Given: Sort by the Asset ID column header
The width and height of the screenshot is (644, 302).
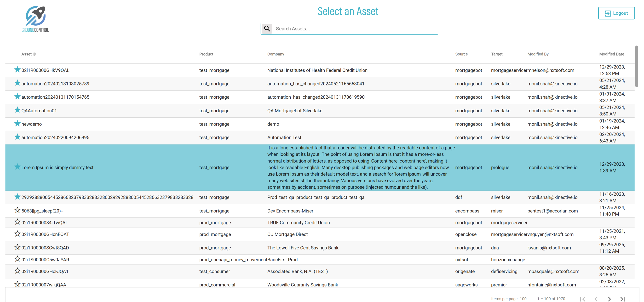Looking at the screenshot, I should click(x=29, y=54).
